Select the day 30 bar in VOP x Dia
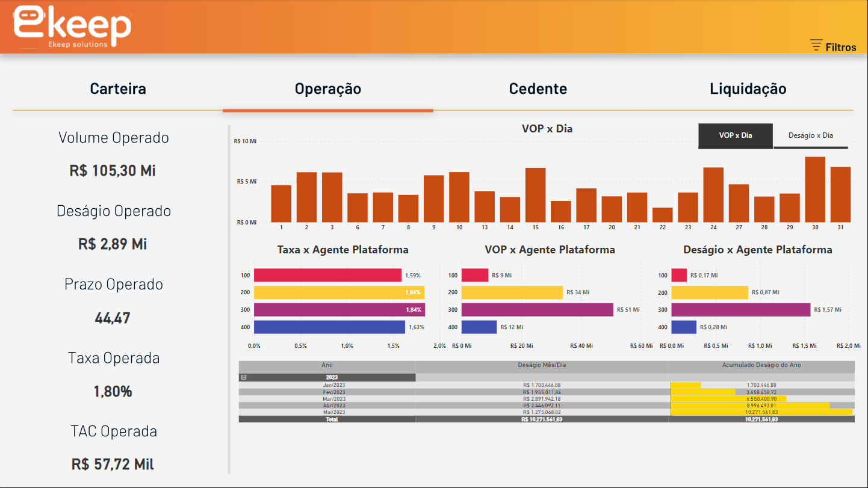Image resolution: width=868 pixels, height=488 pixels. 815,190
